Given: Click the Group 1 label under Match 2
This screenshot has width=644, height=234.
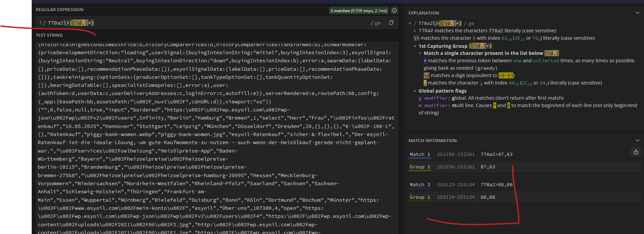Looking at the screenshot, I should click(420, 197).
